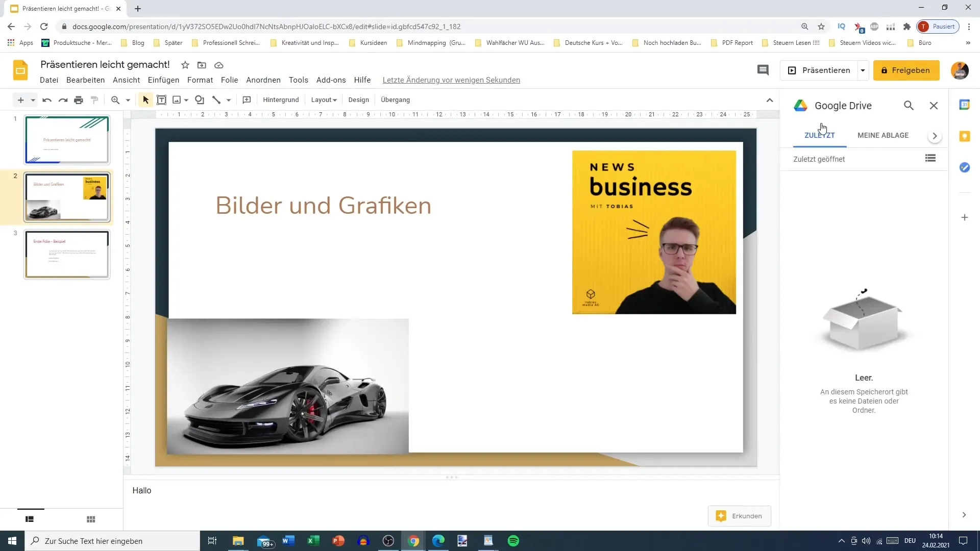Star the presentation document
This screenshot has height=551, width=980.
point(185,65)
